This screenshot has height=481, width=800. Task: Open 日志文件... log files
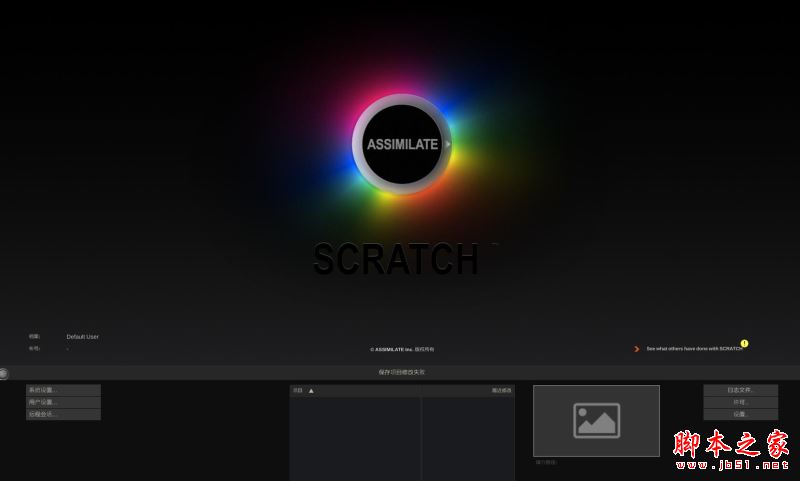pyautogui.click(x=740, y=390)
